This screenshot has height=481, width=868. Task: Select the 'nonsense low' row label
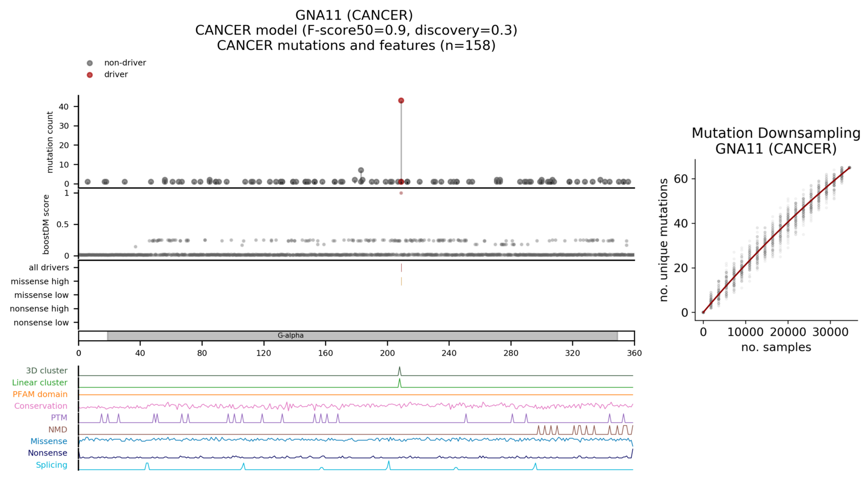[x=41, y=323]
